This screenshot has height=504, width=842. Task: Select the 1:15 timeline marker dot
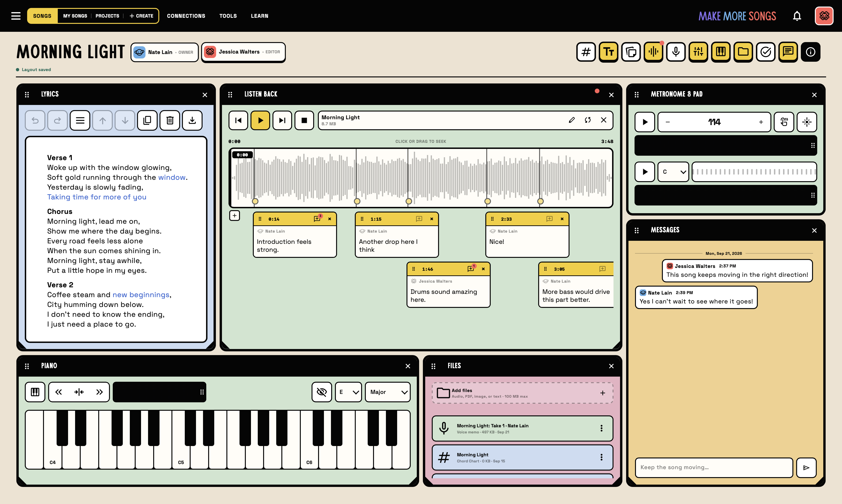tap(357, 201)
